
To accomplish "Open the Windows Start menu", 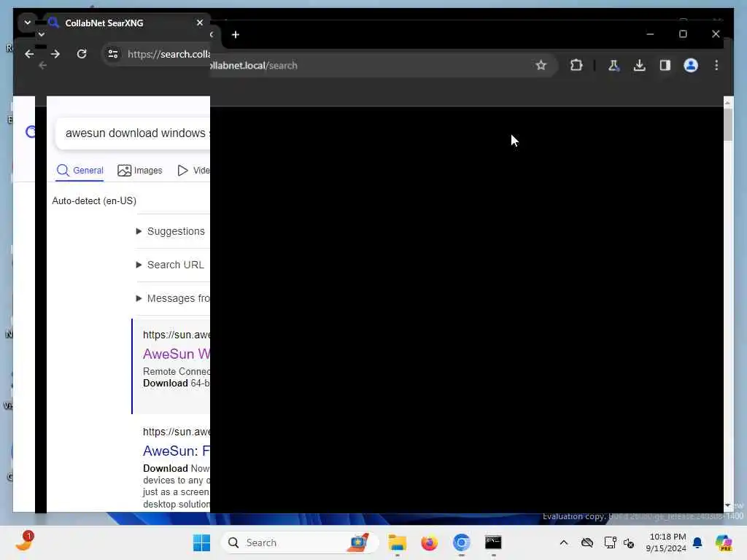I will [x=201, y=542].
